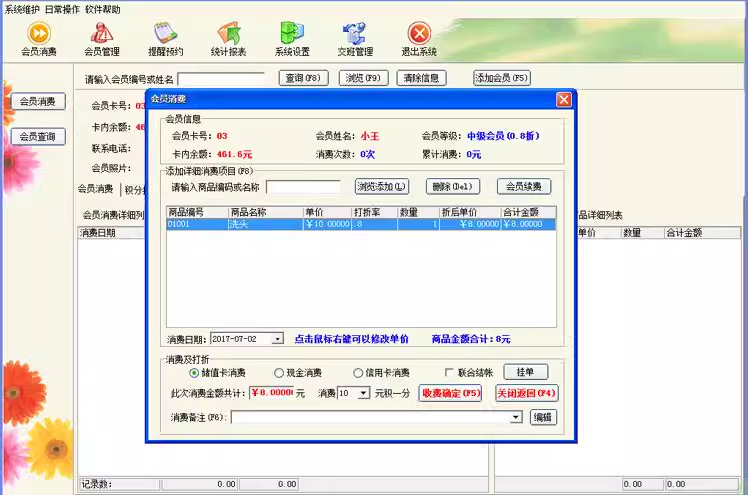Click 折后单价 column header
This screenshot has width=748, height=495.
pyautogui.click(x=470, y=212)
